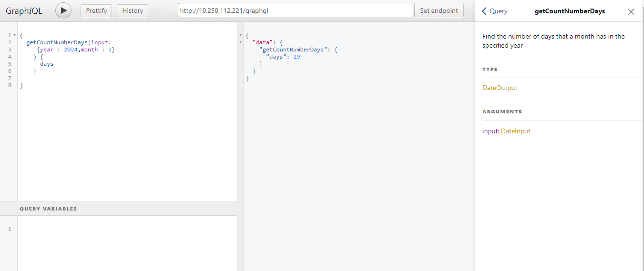Click line 1 of query variables editor

point(127,229)
